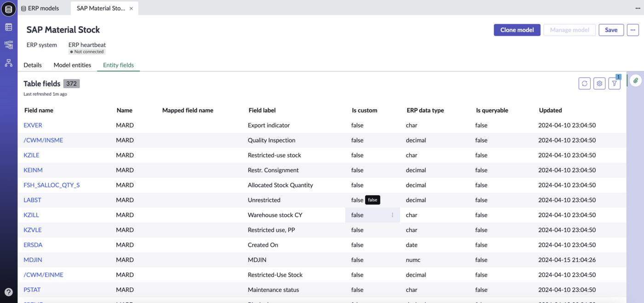Open more options next to Save

[633, 30]
